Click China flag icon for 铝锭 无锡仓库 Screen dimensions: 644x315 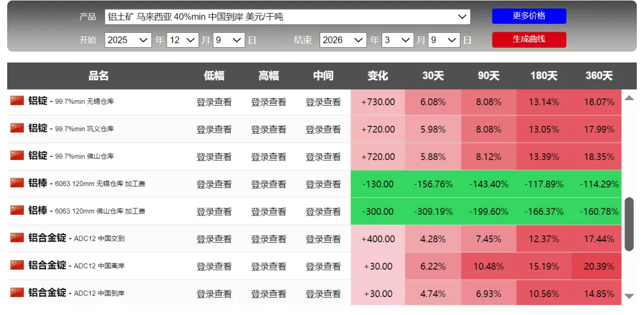[17, 100]
